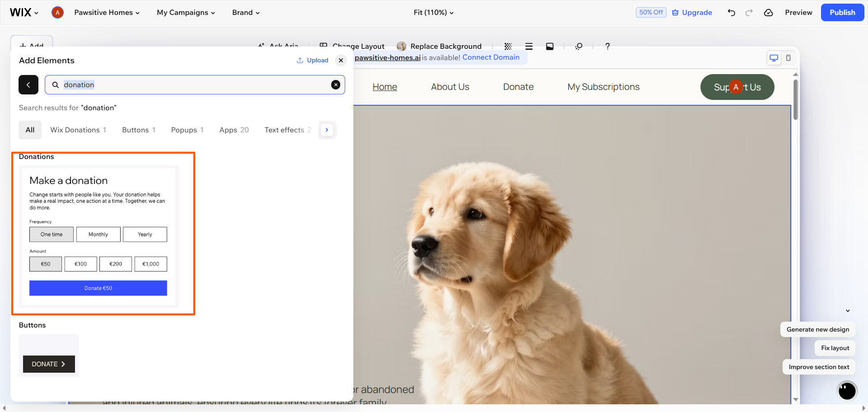Click Replace Background

tap(439, 46)
